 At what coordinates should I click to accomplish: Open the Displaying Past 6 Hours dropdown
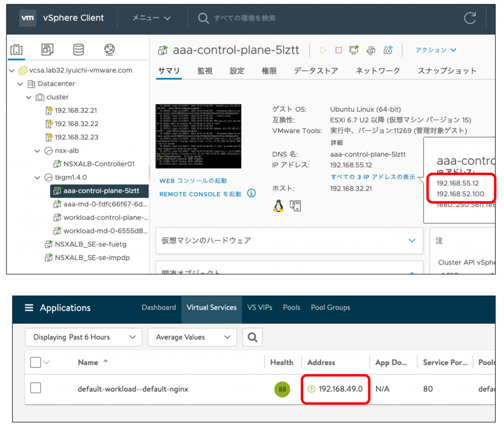(x=84, y=337)
